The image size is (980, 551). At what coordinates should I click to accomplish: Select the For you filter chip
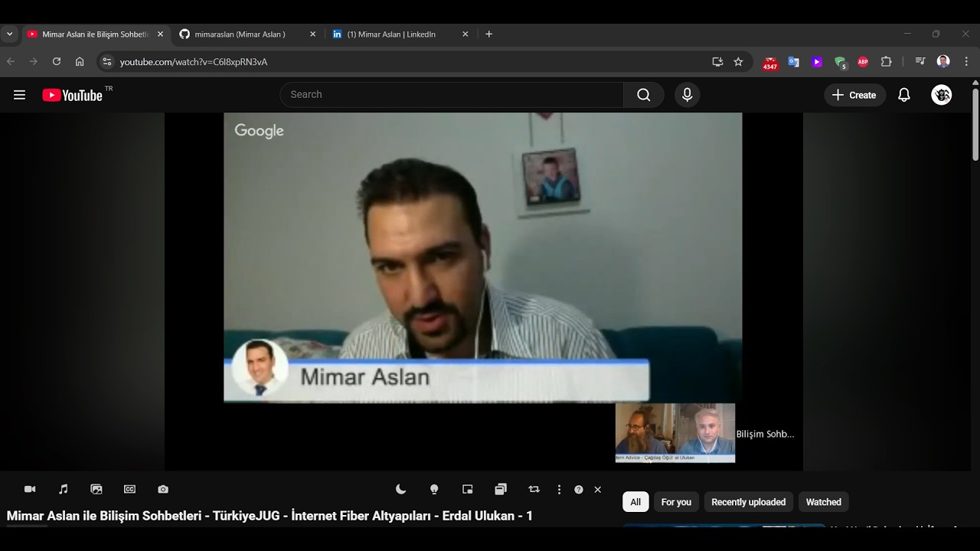click(676, 502)
